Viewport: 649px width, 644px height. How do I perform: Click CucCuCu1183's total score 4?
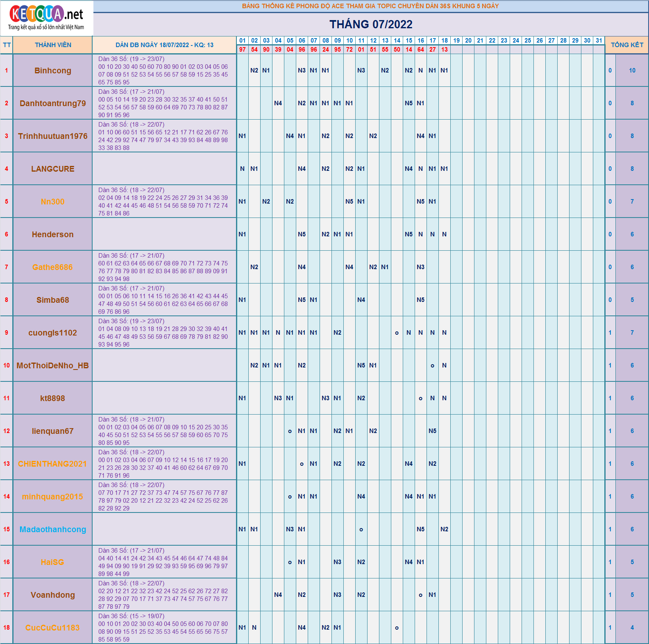(x=632, y=628)
